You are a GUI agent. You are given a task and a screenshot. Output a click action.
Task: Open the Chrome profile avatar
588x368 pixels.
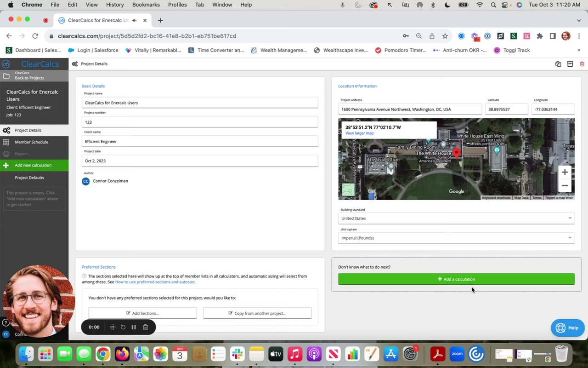click(x=566, y=36)
